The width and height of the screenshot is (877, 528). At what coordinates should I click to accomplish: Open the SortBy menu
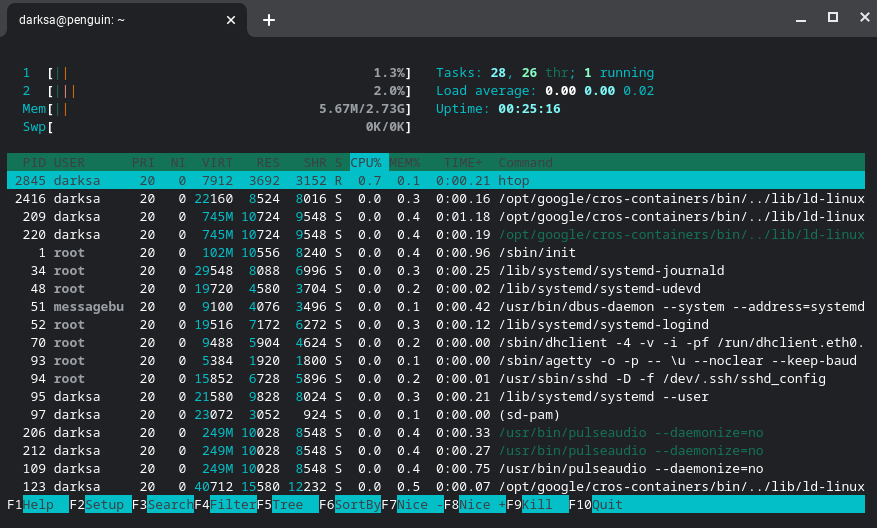[357, 505]
